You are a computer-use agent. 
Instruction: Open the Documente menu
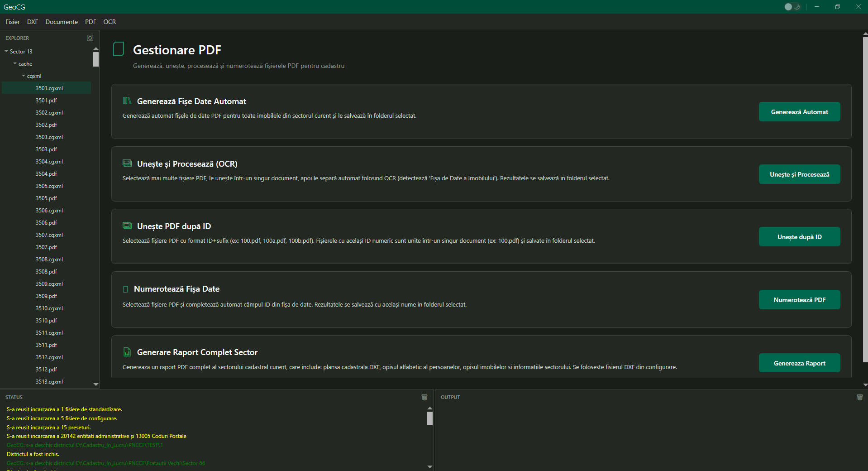coord(62,22)
